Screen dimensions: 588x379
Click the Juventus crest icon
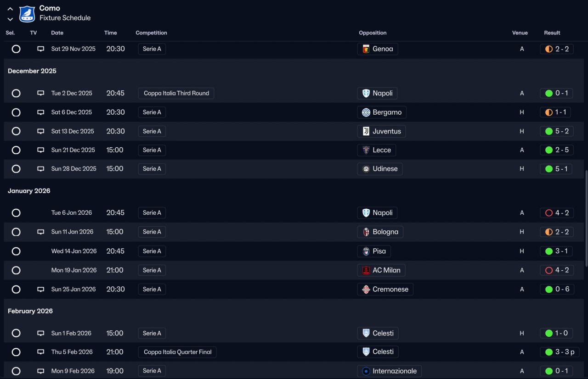pyautogui.click(x=366, y=131)
